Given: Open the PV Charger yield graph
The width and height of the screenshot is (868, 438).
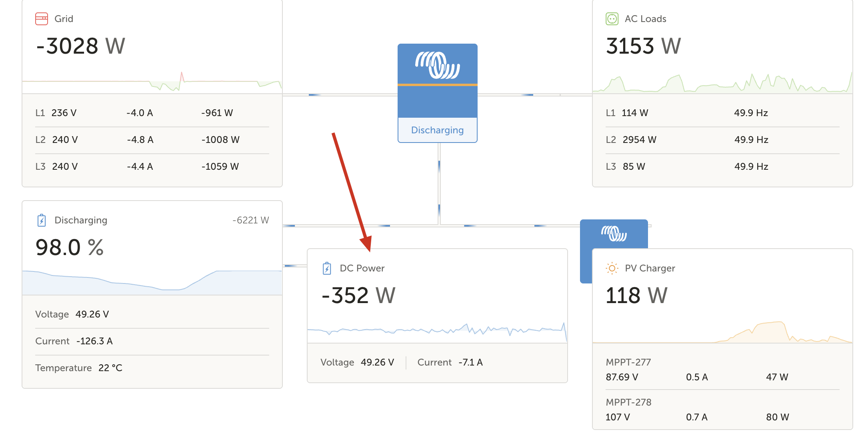Looking at the screenshot, I should [x=722, y=332].
